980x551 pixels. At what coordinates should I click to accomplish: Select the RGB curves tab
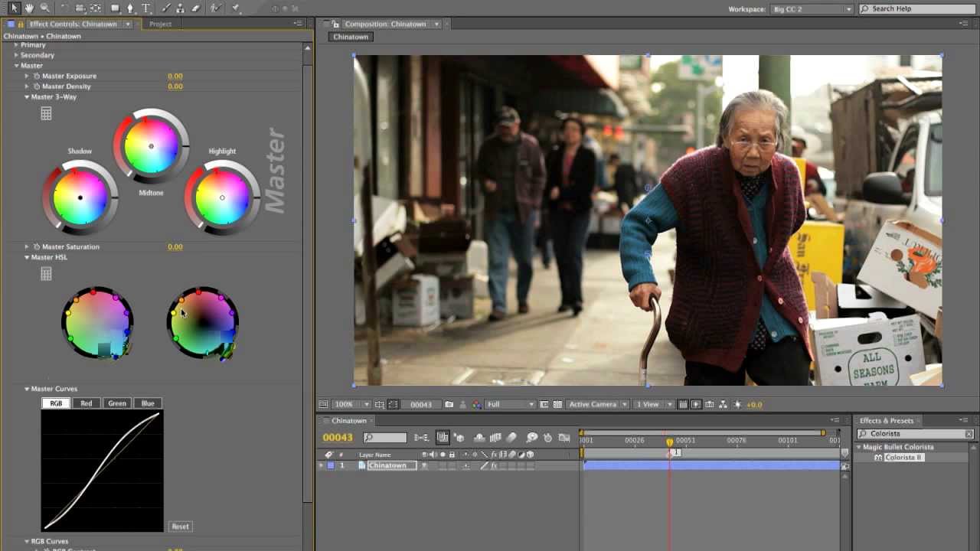[x=56, y=403]
